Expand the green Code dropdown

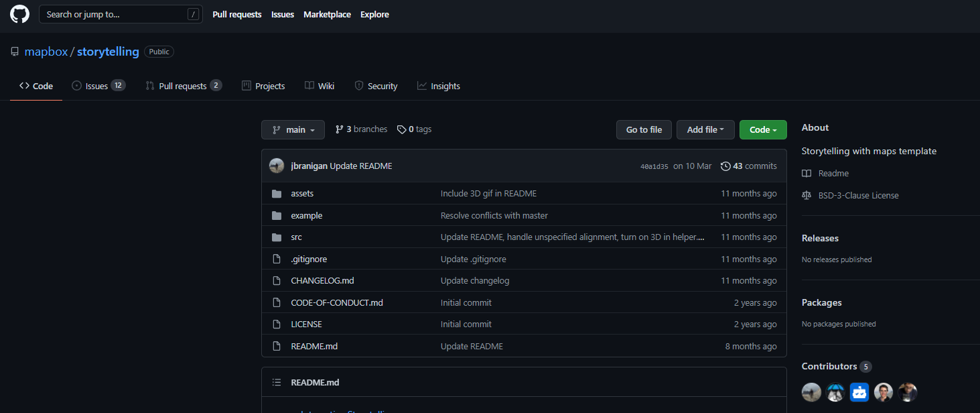(x=763, y=130)
